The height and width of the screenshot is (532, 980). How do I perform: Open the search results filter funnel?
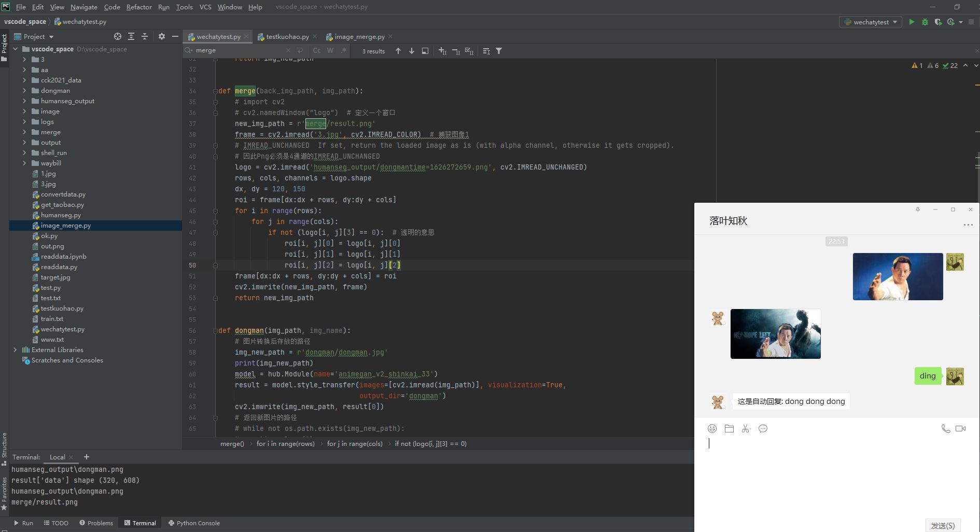pyautogui.click(x=499, y=51)
